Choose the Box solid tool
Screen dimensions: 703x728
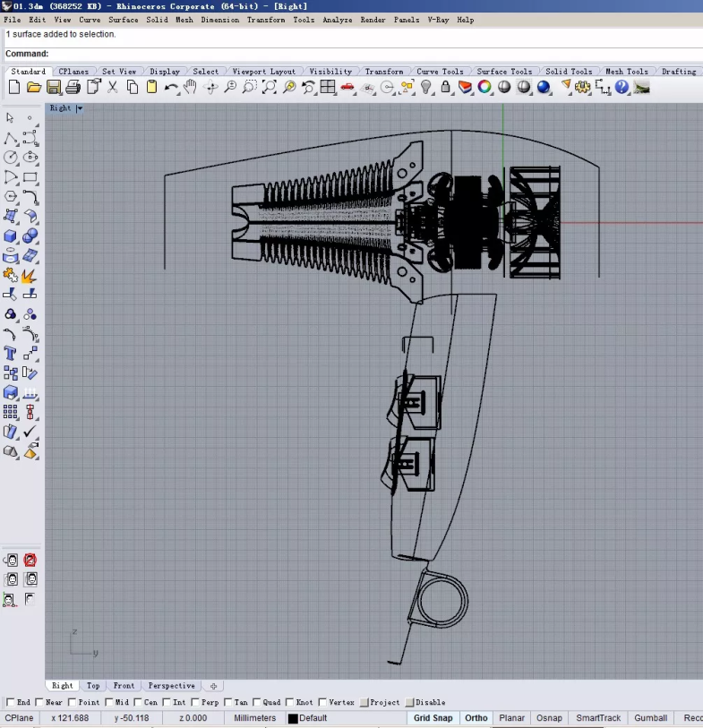(x=11, y=236)
